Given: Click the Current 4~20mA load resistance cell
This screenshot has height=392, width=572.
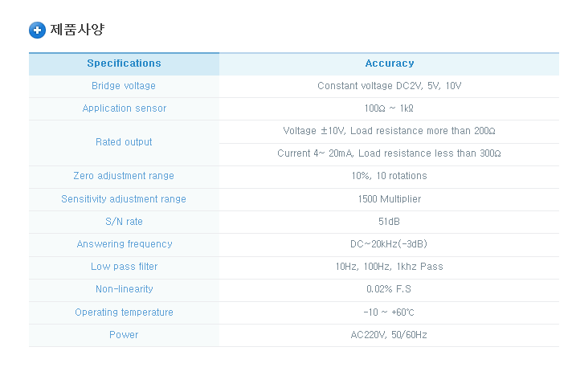Looking at the screenshot, I should coord(390,154).
